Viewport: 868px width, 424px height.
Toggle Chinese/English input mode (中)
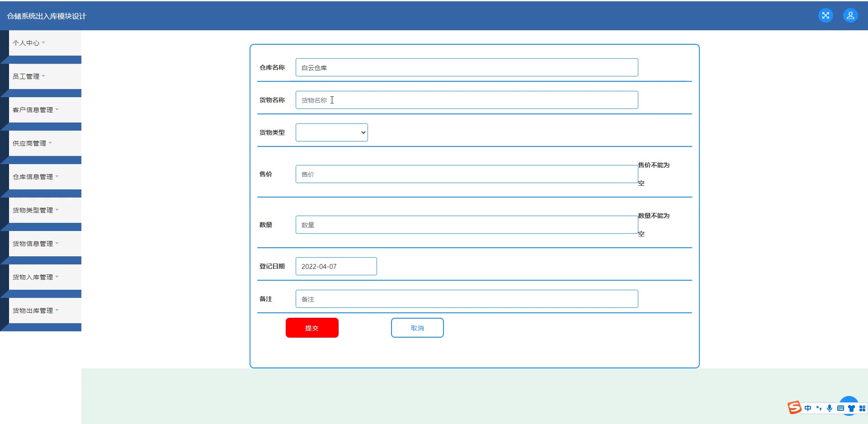tap(807, 408)
